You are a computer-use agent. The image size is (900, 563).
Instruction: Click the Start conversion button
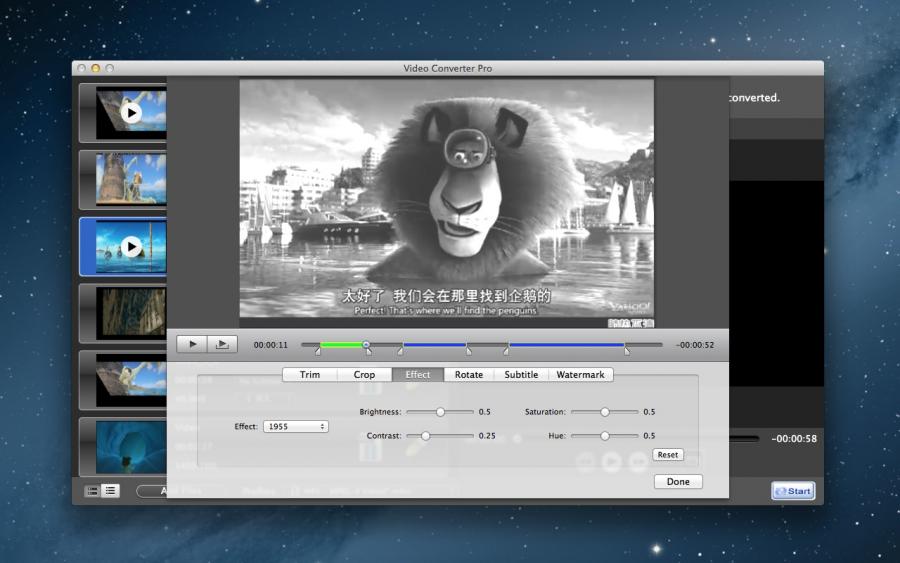pos(793,491)
